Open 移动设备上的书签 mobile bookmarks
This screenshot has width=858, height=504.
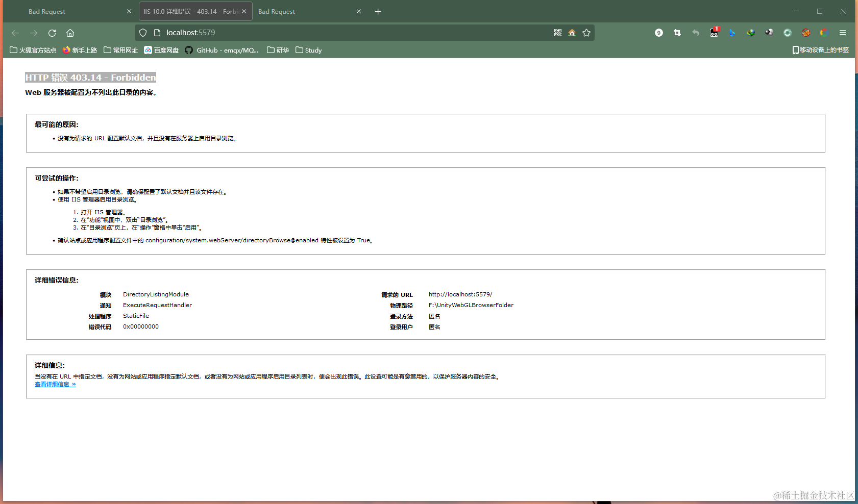pos(821,50)
